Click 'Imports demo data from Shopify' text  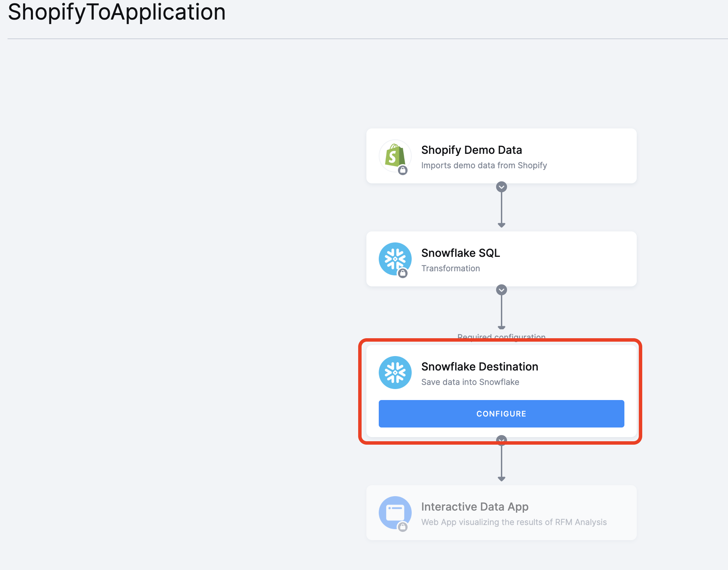484,165
